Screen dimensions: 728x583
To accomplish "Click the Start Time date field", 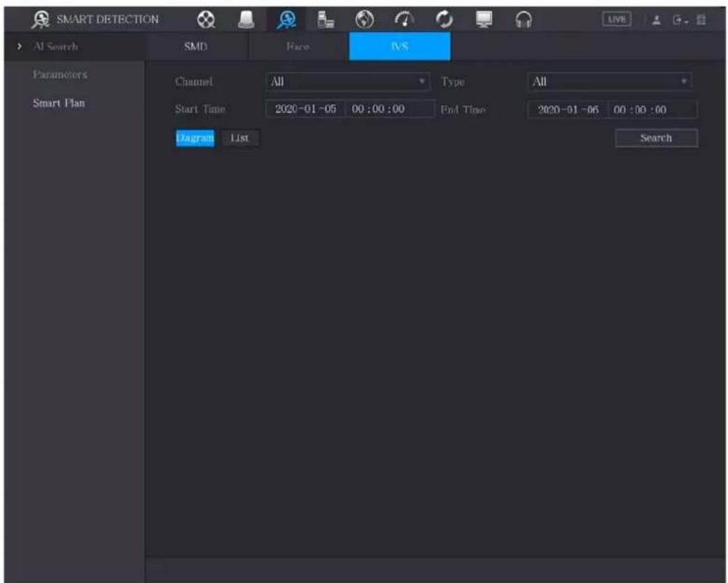I will [306, 109].
